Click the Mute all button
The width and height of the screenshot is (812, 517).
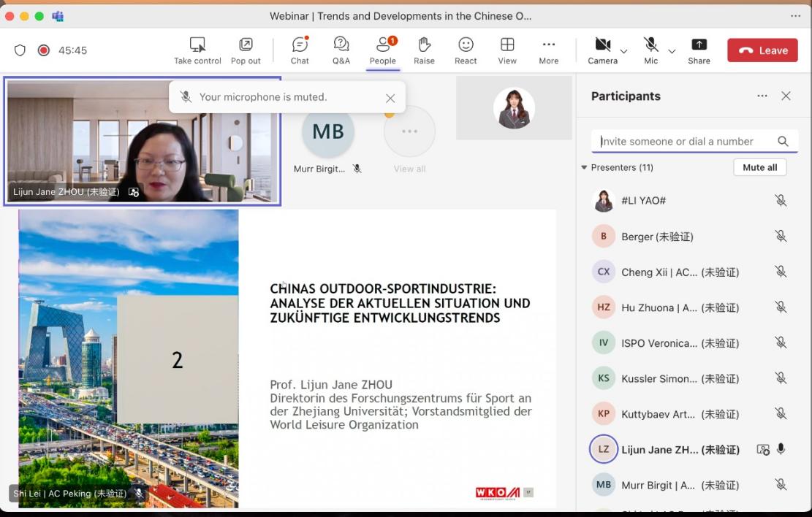point(759,167)
